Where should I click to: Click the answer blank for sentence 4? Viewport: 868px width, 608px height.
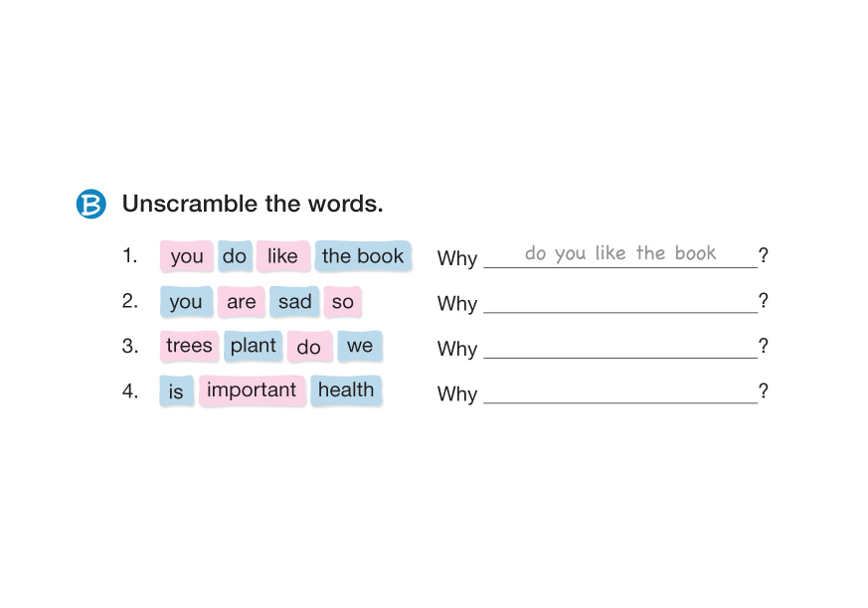click(x=620, y=391)
